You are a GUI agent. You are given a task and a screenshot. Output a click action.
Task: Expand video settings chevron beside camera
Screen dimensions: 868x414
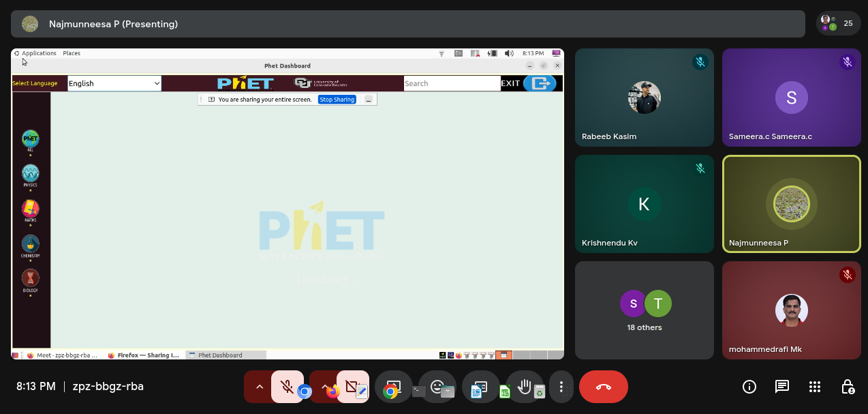pyautogui.click(x=324, y=387)
